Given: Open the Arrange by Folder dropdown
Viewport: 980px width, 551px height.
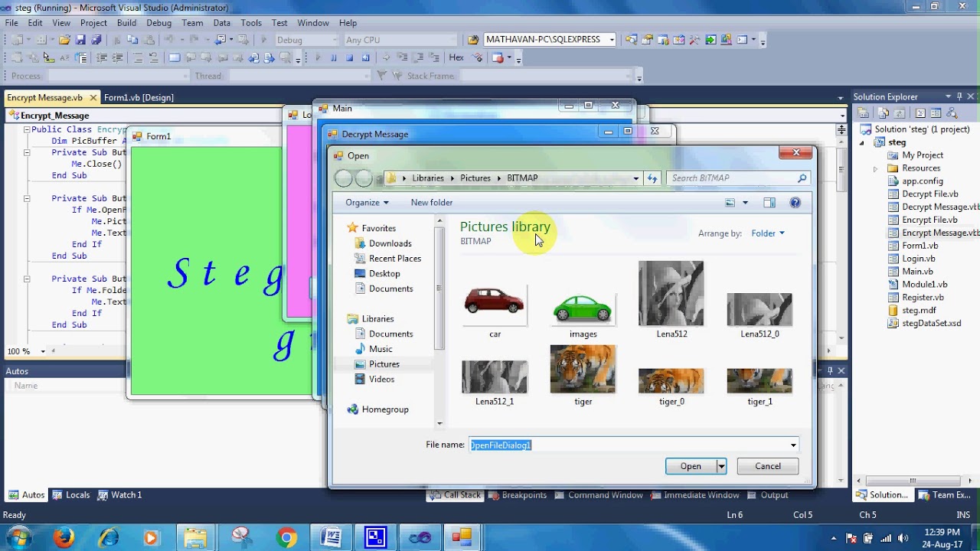Looking at the screenshot, I should pyautogui.click(x=767, y=233).
